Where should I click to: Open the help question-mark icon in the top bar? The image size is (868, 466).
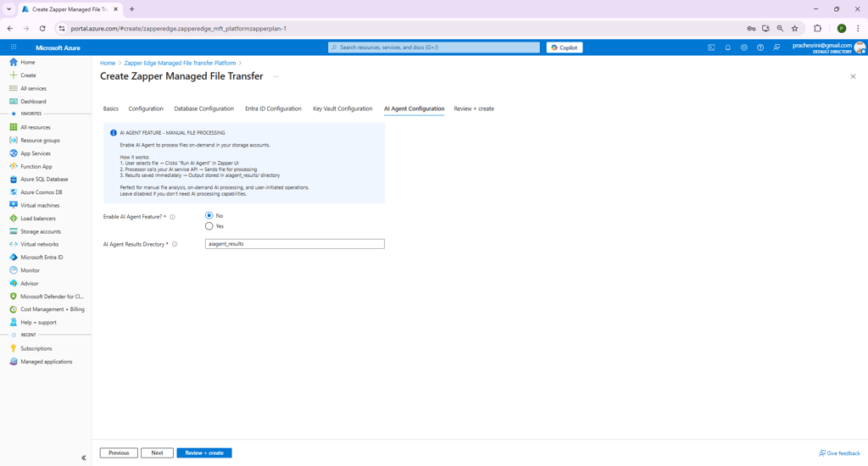(760, 47)
